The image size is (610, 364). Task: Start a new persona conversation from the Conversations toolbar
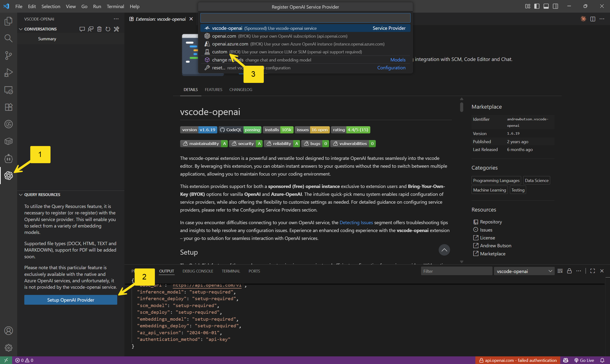[x=91, y=29]
